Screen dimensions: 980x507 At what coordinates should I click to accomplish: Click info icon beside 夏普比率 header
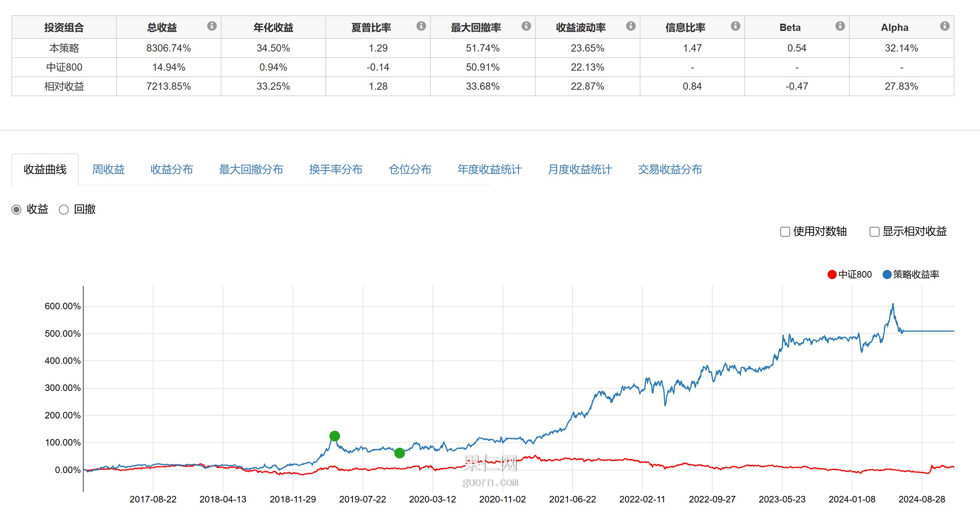(421, 26)
